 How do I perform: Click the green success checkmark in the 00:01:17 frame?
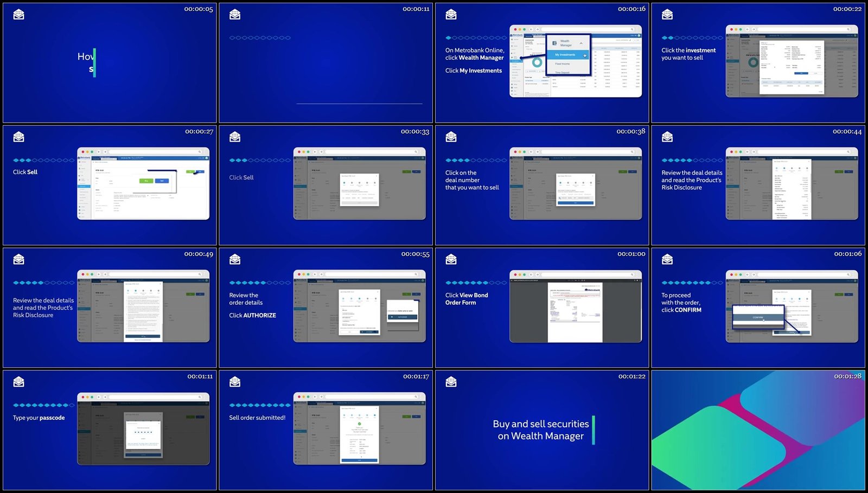359,424
